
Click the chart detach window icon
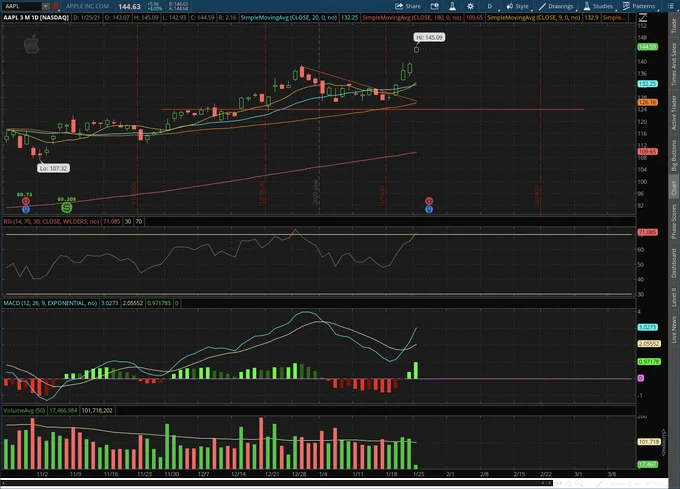tap(434, 6)
